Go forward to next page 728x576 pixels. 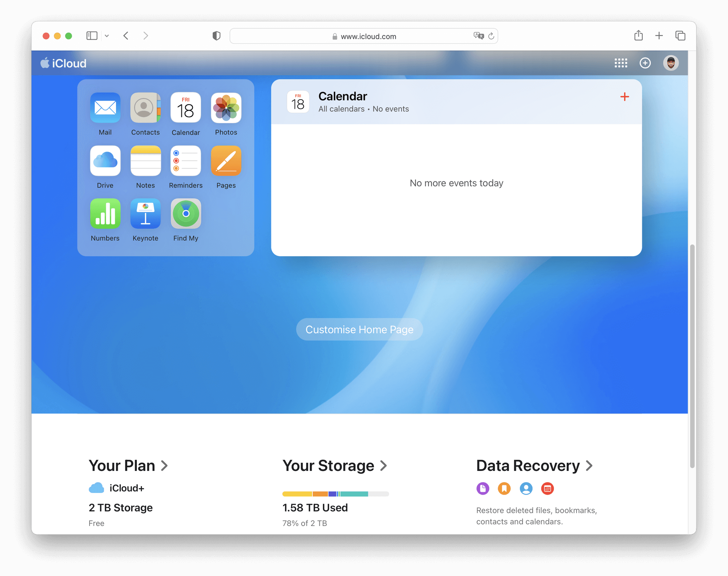(x=146, y=36)
